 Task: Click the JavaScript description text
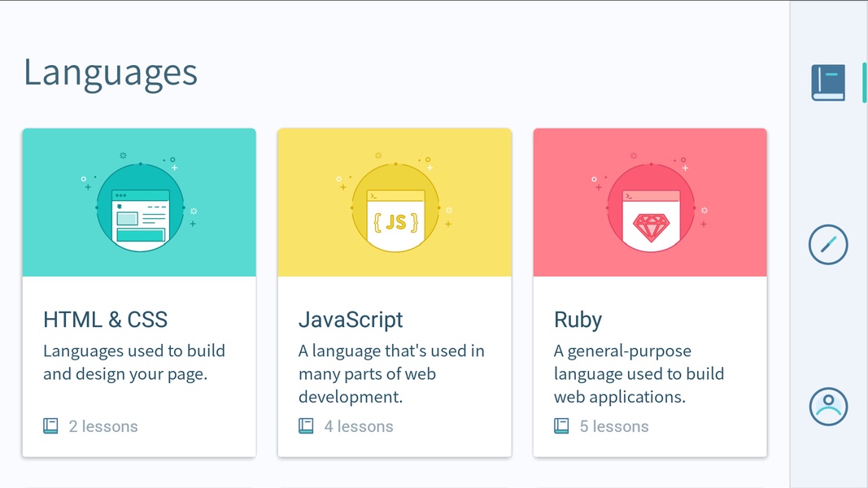tap(391, 373)
